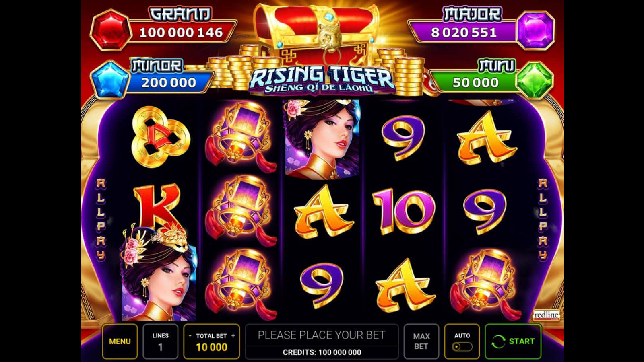
Task: Click the credits display
Action: click(322, 352)
